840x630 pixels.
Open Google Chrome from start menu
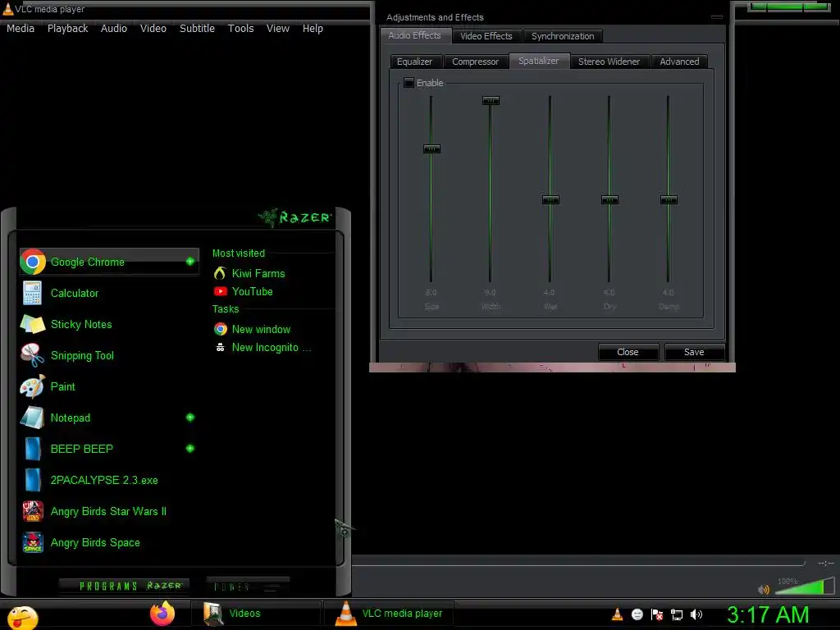[x=109, y=262]
